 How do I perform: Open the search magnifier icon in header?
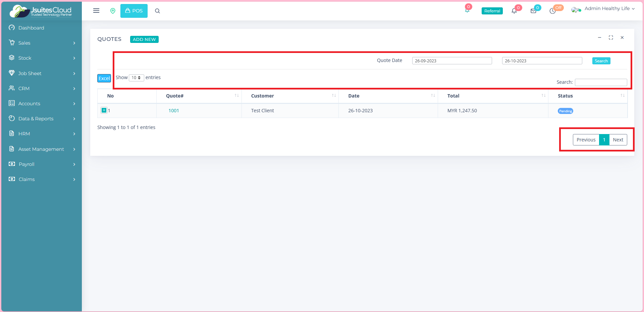[x=157, y=11]
